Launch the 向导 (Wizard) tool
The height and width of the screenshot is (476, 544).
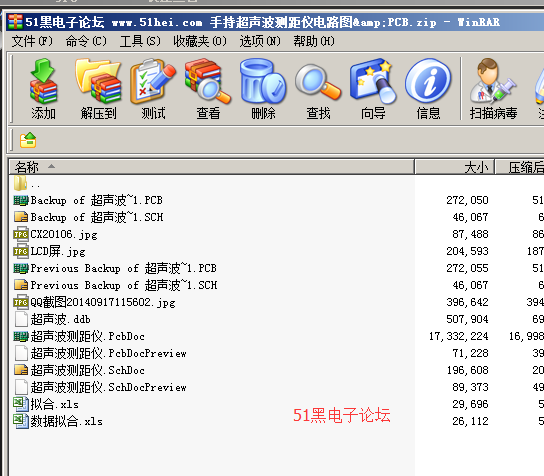click(373, 89)
